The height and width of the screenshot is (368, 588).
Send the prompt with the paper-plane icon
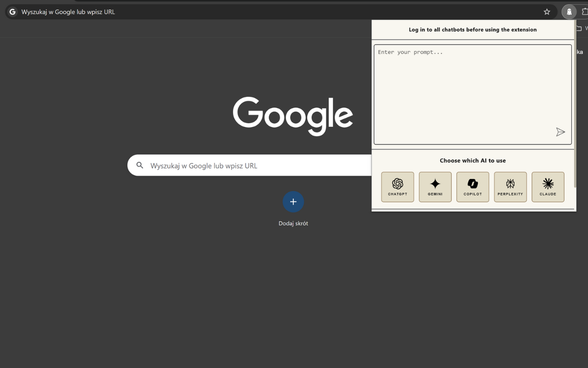[x=560, y=132]
